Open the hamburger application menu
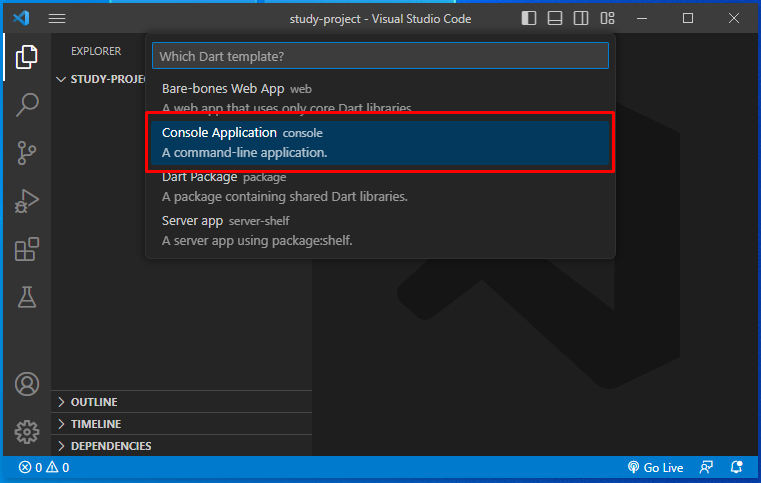This screenshot has width=761, height=483. [57, 18]
